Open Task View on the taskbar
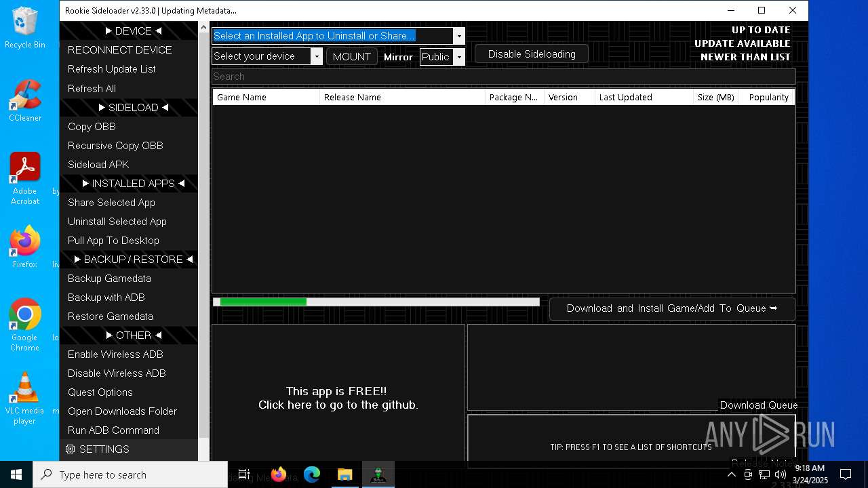Viewport: 868px width, 488px height. pyautogui.click(x=244, y=474)
